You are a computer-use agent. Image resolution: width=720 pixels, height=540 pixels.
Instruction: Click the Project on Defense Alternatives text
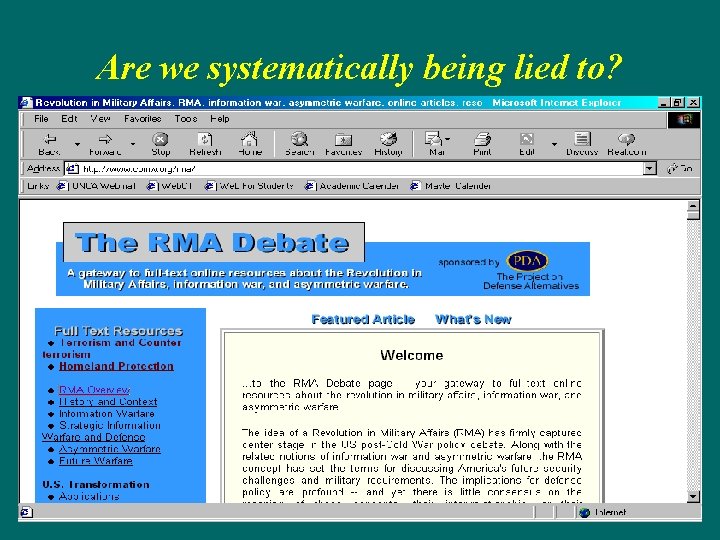point(531,281)
